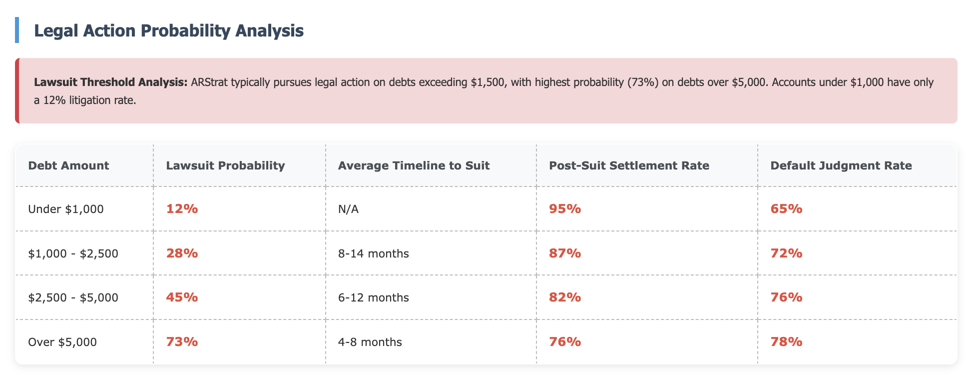The height and width of the screenshot is (384, 980).
Task: Click the Debt Amount column header
Action: pyautogui.click(x=68, y=165)
